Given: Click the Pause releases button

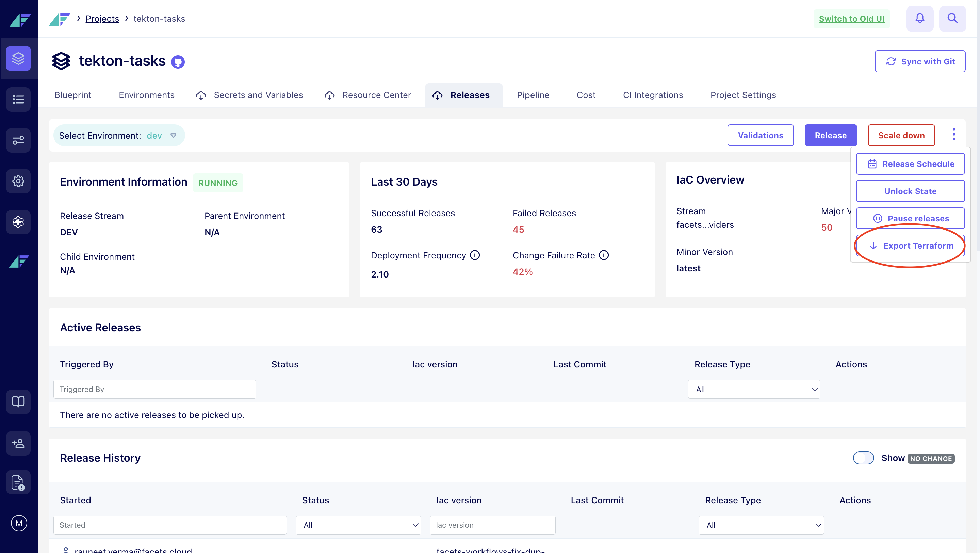Looking at the screenshot, I should tap(910, 218).
